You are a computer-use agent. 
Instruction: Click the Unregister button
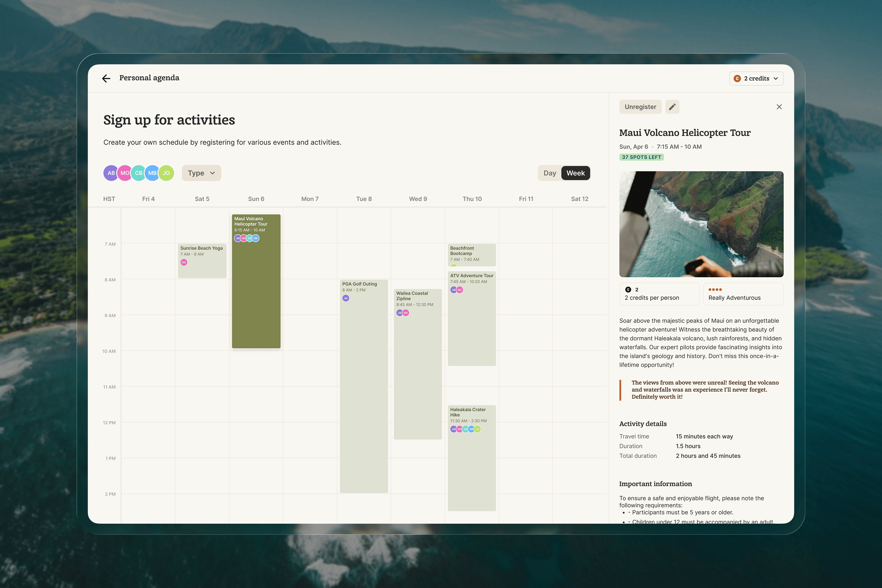click(640, 107)
